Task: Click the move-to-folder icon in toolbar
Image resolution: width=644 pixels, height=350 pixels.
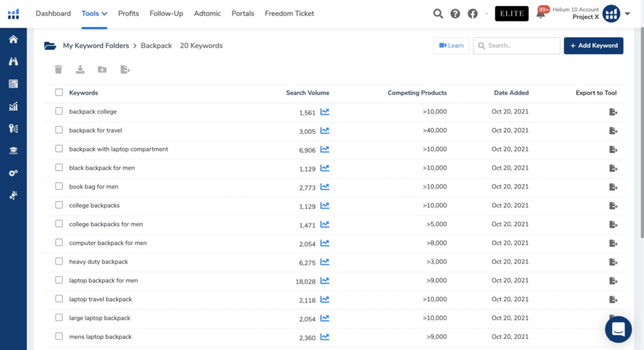Action: [x=102, y=70]
